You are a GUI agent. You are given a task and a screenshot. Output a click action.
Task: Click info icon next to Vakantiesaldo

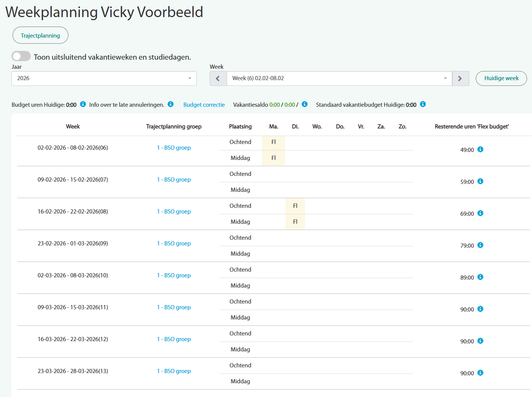(305, 104)
